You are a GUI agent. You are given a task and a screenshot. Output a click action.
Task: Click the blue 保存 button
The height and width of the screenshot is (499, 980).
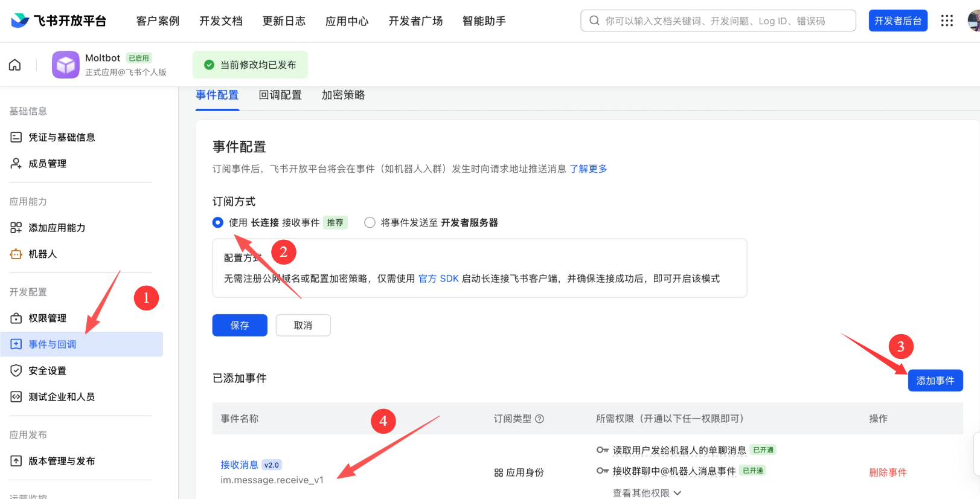(x=240, y=326)
